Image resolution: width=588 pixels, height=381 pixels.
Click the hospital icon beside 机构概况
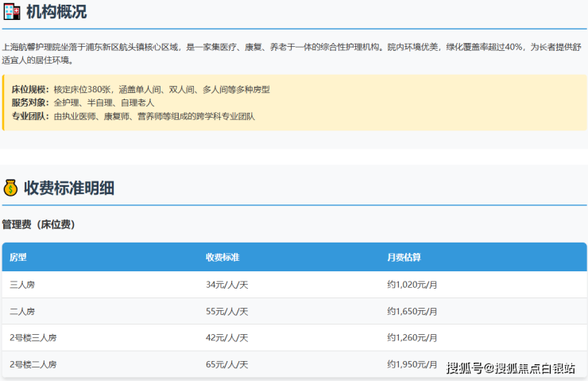coord(11,12)
